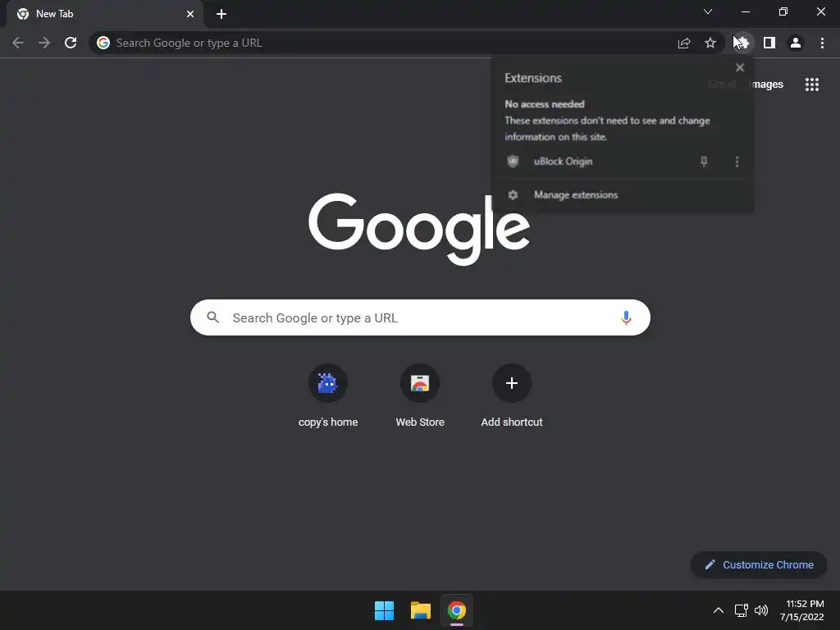Click the Google logo
This screenshot has height=630, width=840.
tap(419, 229)
